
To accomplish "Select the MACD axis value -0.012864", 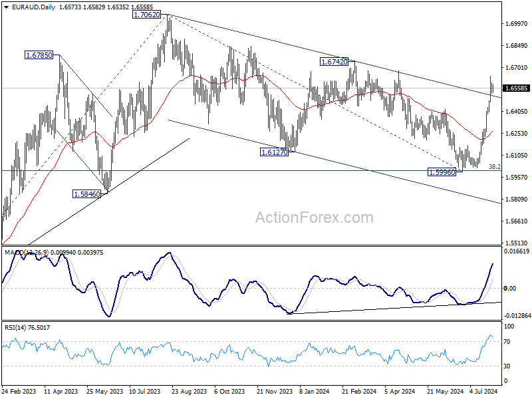I will (517, 315).
